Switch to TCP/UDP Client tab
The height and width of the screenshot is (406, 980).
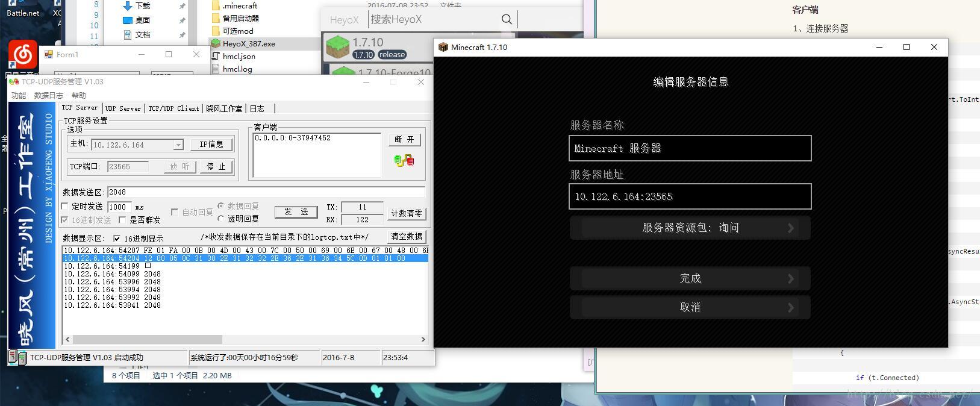point(173,108)
